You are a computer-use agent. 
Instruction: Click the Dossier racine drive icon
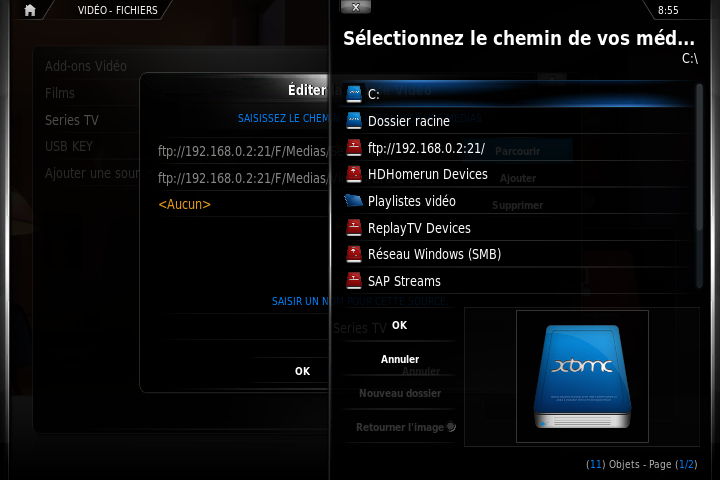(x=354, y=120)
